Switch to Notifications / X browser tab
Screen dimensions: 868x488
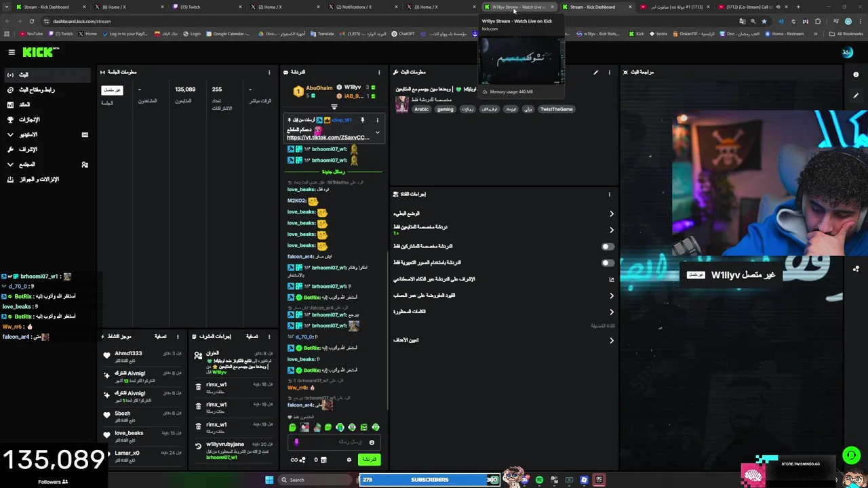point(363,7)
